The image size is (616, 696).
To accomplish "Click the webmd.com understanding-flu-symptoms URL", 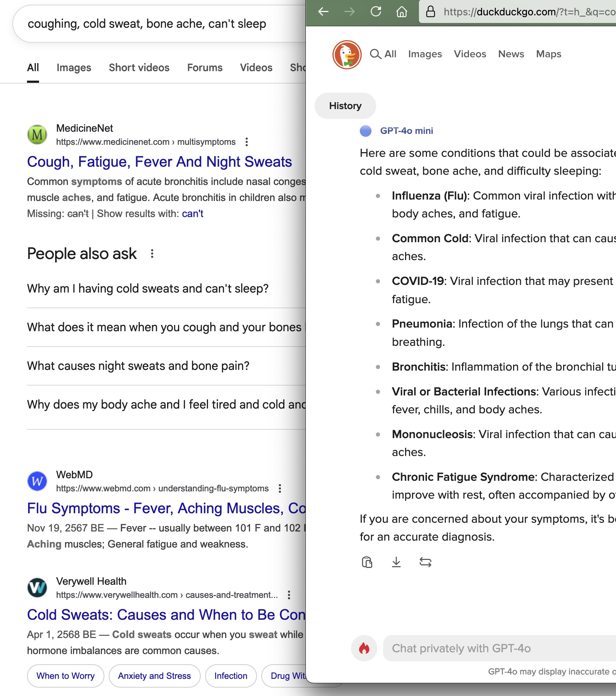I will point(162,488).
